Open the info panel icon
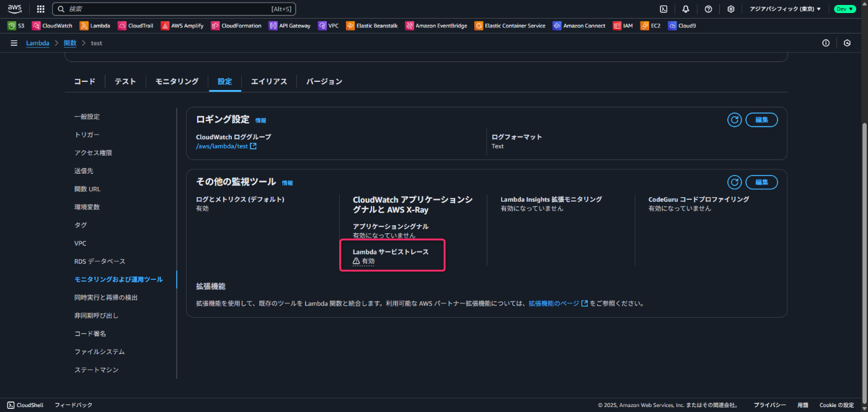 click(x=826, y=43)
